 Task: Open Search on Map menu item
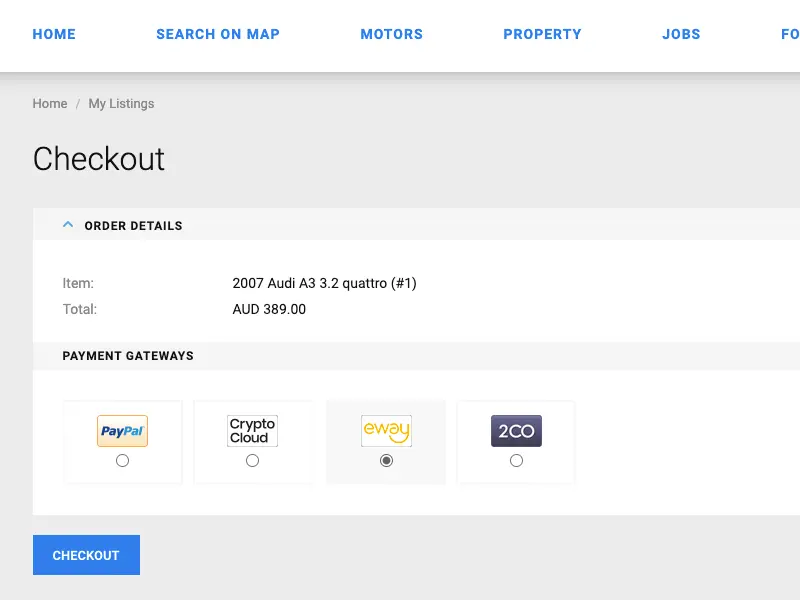click(218, 34)
